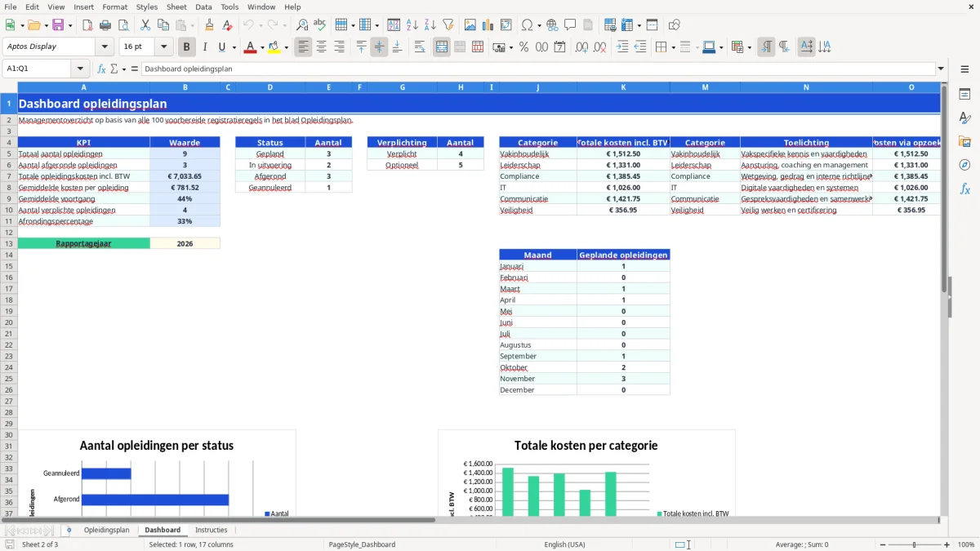Insert a pivot table
Screen dimensions: 980x551
click(506, 25)
